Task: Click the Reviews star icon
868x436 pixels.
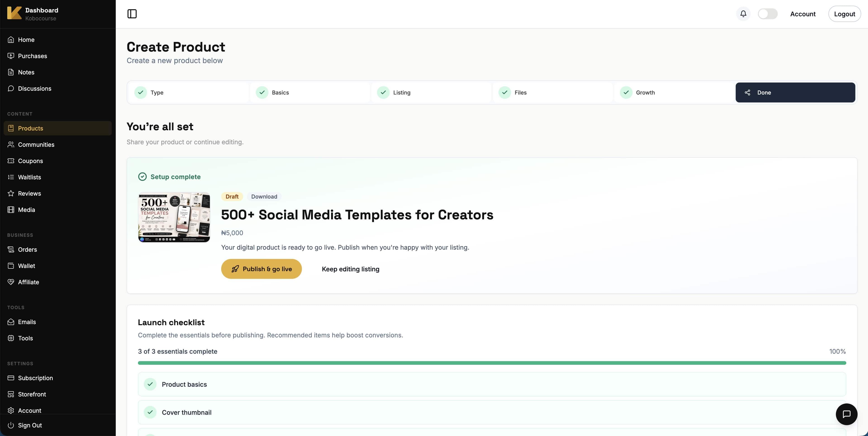Action: click(11, 193)
